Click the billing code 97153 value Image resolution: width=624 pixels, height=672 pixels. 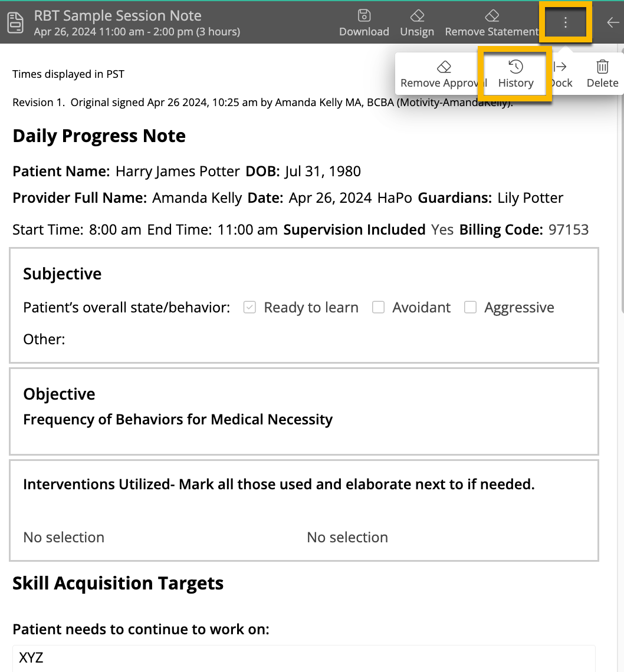(x=569, y=230)
